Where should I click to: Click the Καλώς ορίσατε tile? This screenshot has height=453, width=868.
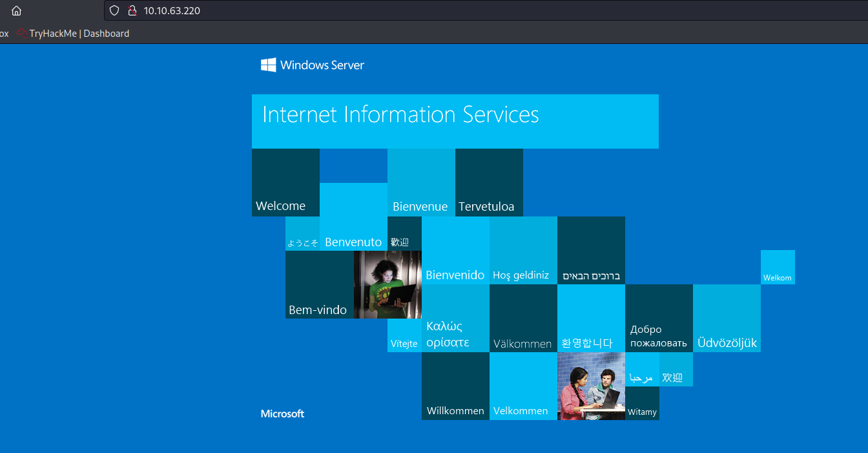click(455, 318)
